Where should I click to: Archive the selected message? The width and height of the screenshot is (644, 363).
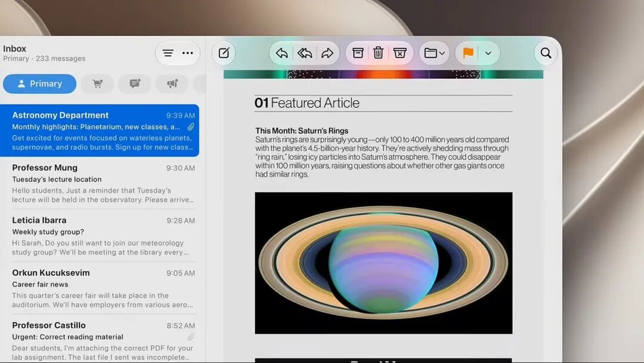pyautogui.click(x=358, y=53)
